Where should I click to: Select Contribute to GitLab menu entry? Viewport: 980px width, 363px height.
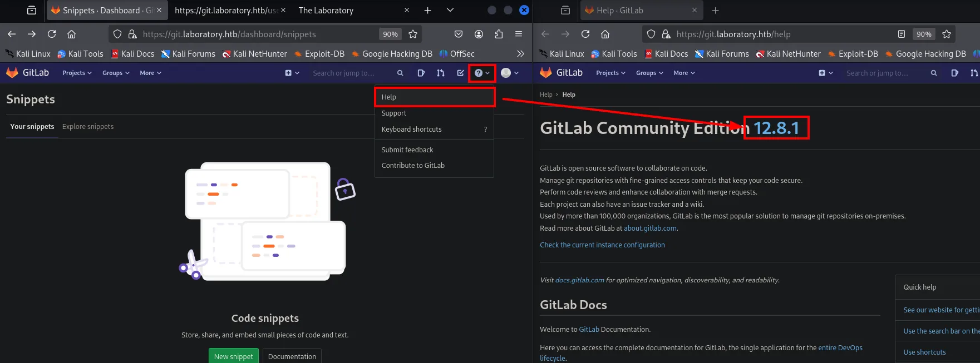(434, 165)
